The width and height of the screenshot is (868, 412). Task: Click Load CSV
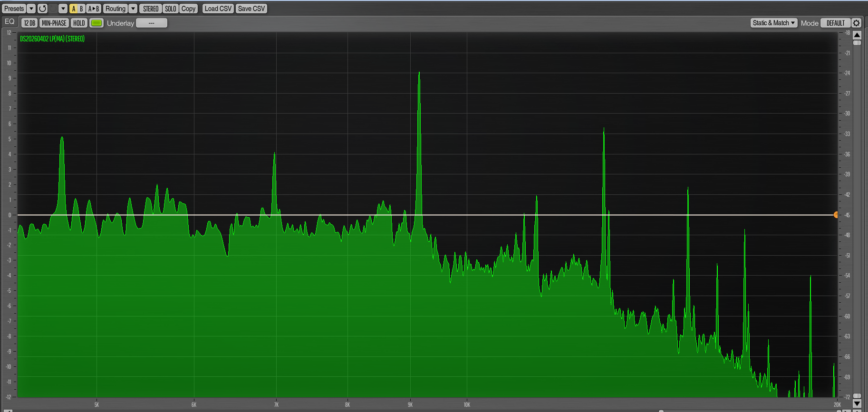click(x=218, y=9)
